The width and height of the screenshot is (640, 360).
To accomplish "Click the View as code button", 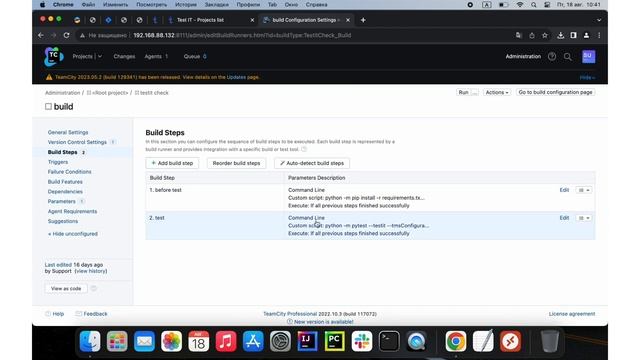I will 66,289.
